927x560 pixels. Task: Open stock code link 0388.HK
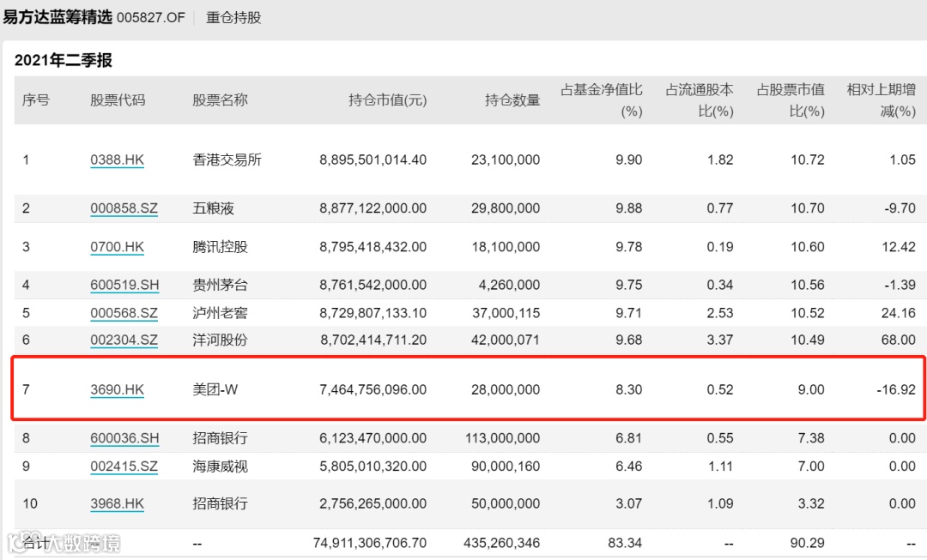[x=117, y=160]
